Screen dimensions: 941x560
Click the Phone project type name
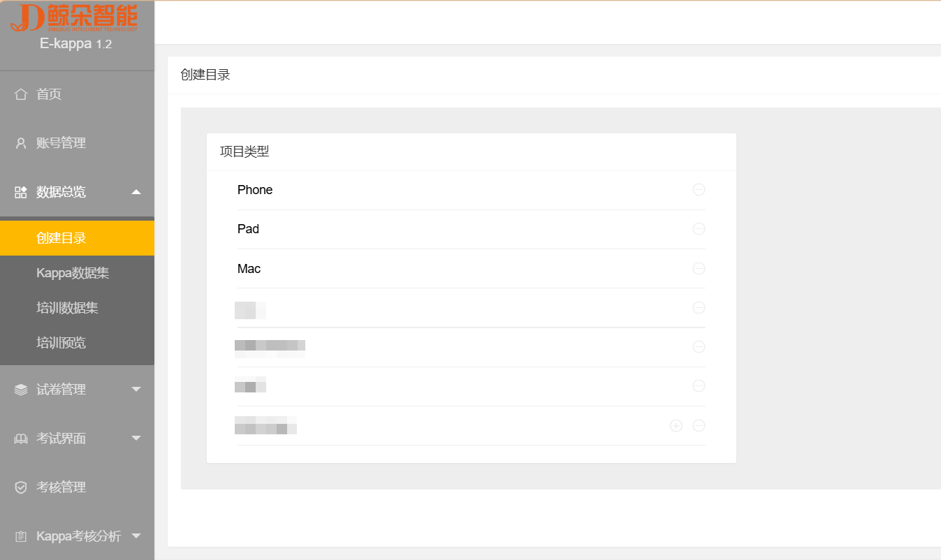[255, 190]
